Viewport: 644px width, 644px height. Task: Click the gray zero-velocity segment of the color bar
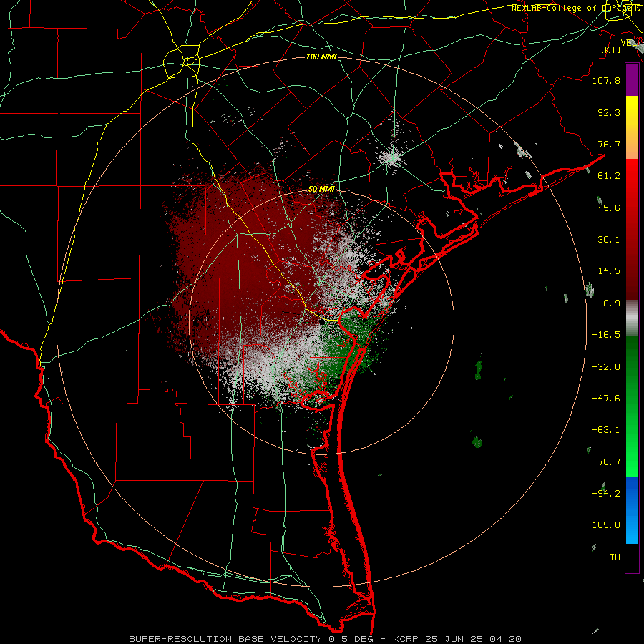[x=632, y=318]
